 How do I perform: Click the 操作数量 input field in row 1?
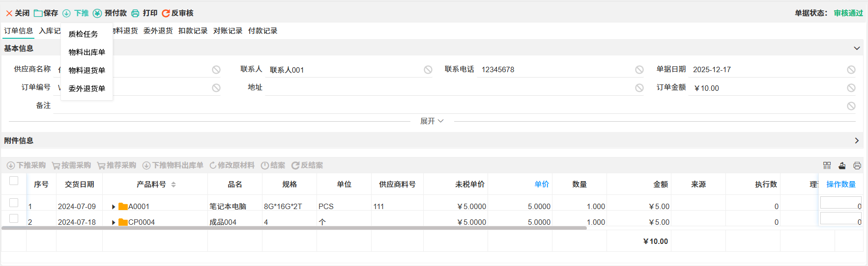840,203
